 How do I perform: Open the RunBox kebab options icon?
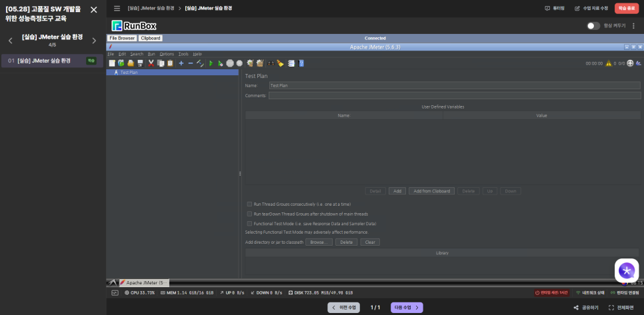[633, 26]
